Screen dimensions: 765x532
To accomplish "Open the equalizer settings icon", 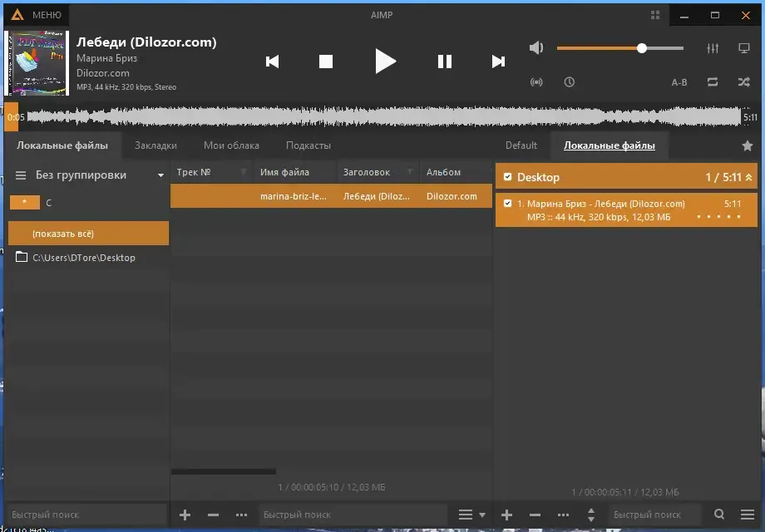I will pyautogui.click(x=713, y=48).
